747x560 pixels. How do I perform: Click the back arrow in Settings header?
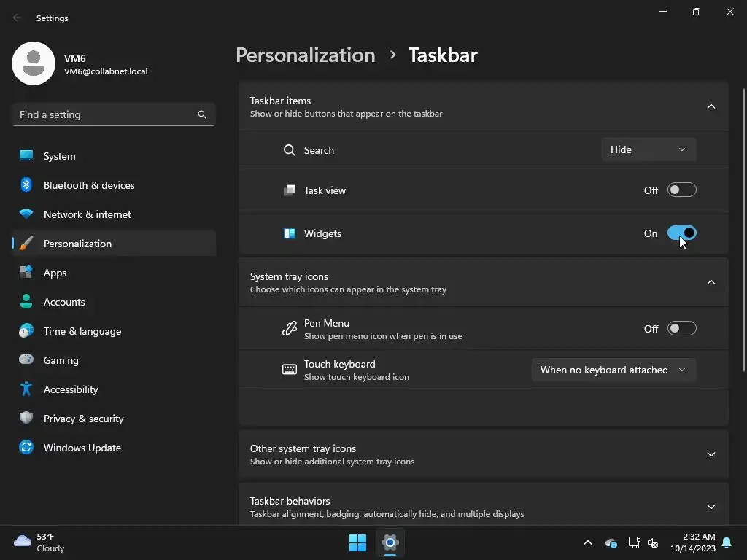pyautogui.click(x=18, y=17)
